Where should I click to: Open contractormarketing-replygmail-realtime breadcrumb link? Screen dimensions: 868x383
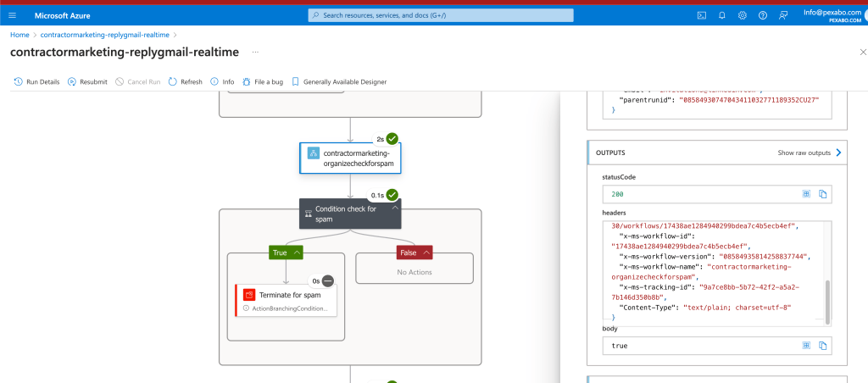(104, 34)
